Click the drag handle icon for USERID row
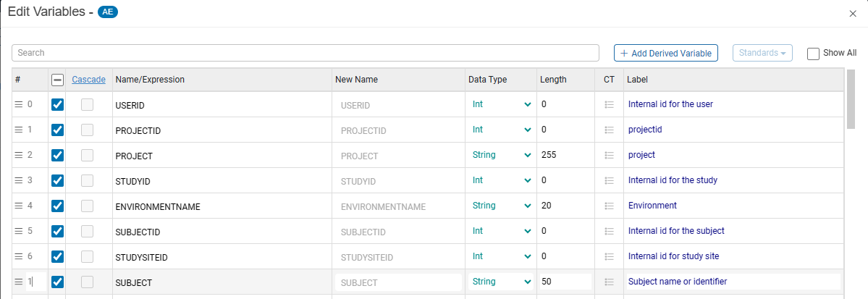868x299 pixels. click(x=19, y=104)
